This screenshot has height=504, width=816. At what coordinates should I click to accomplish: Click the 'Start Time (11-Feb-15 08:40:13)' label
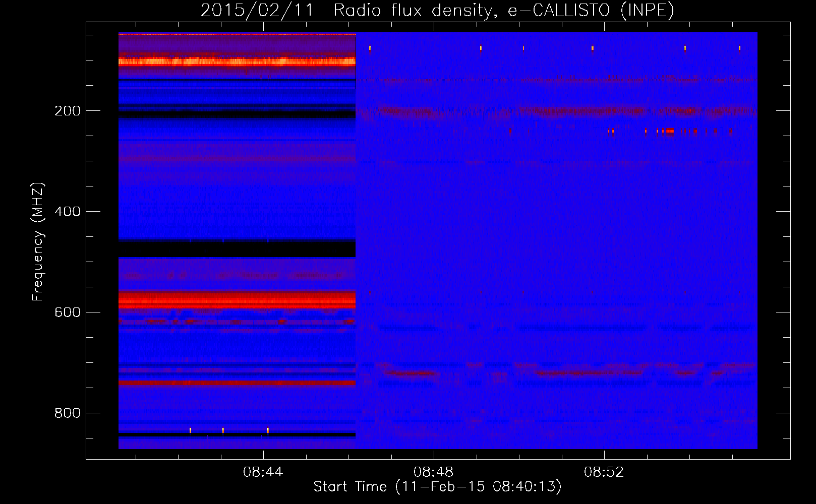pyautogui.click(x=437, y=487)
